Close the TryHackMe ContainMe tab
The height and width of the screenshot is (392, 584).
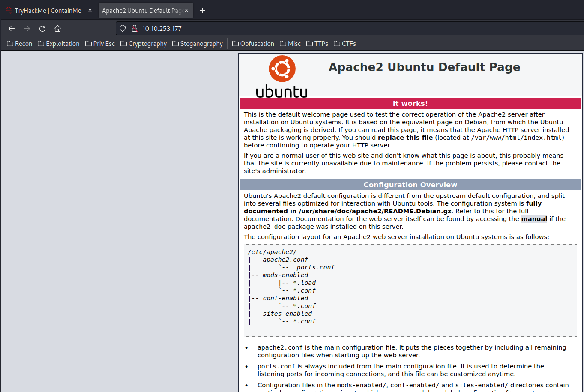[x=90, y=10]
